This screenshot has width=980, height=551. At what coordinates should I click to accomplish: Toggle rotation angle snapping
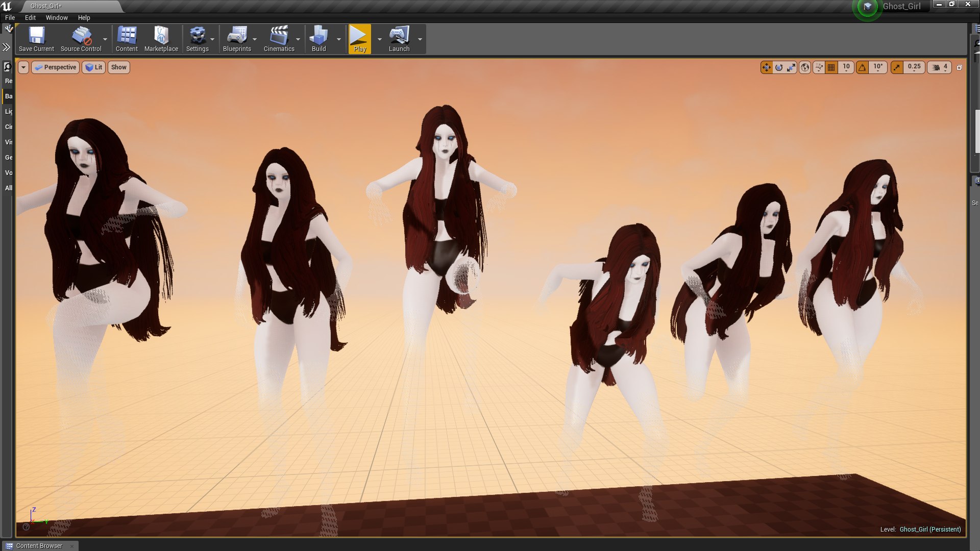point(863,67)
